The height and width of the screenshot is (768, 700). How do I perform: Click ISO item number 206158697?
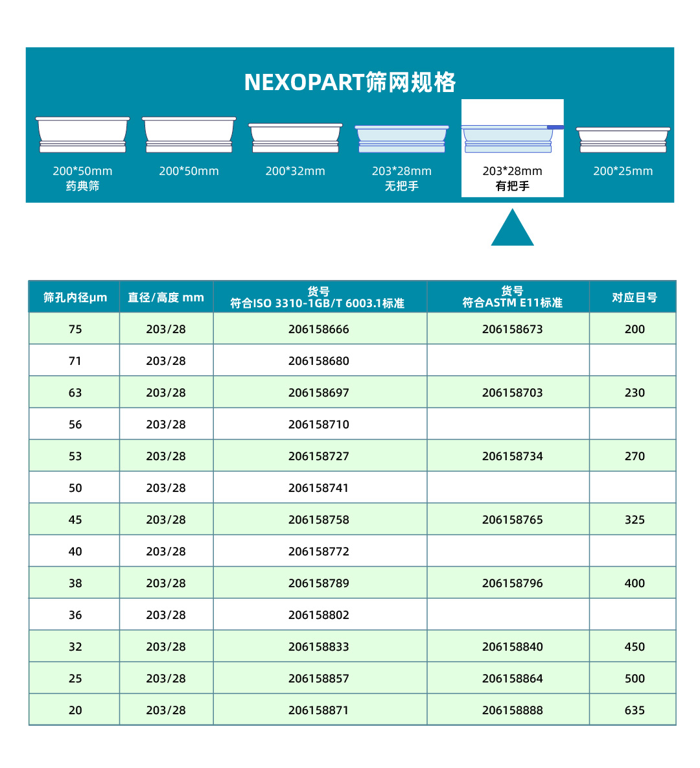coord(318,393)
